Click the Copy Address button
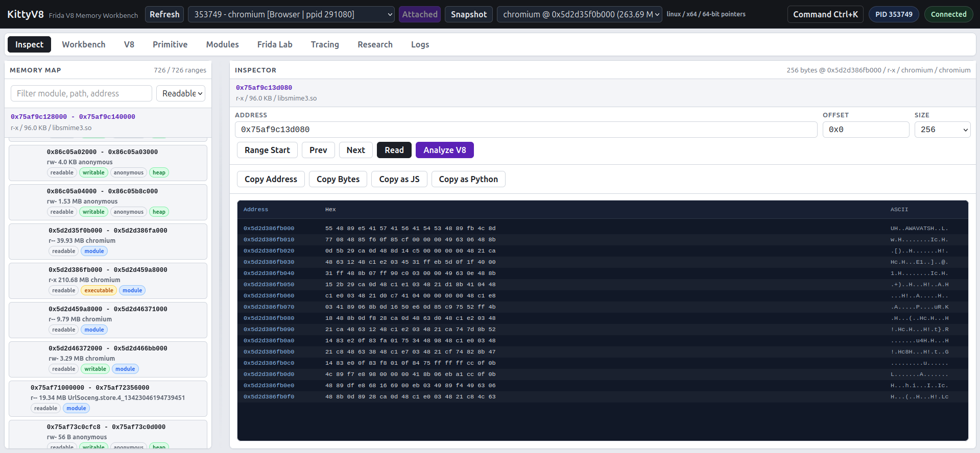980x453 pixels. 271,179
